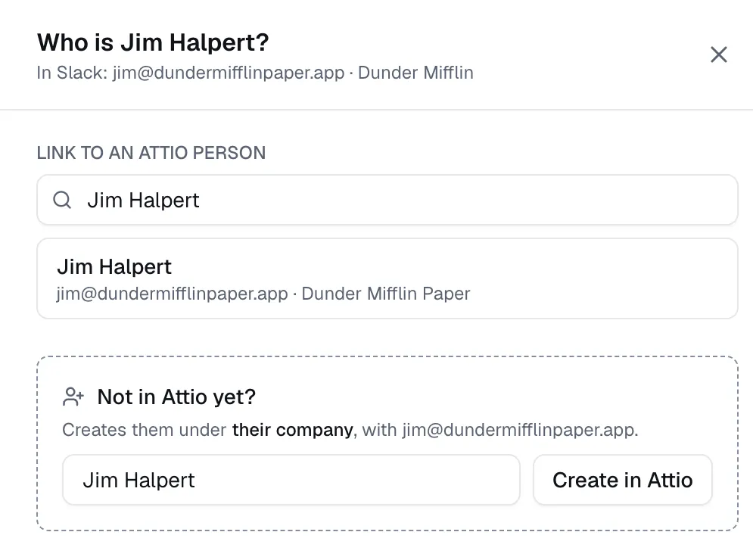This screenshot has height=560, width=753.
Task: Click the "Who is Jim Halpert?" heading
Action: coord(153,42)
